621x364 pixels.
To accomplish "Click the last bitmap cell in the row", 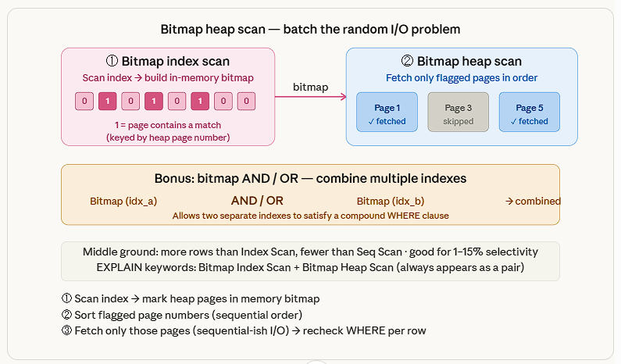I will [247, 101].
